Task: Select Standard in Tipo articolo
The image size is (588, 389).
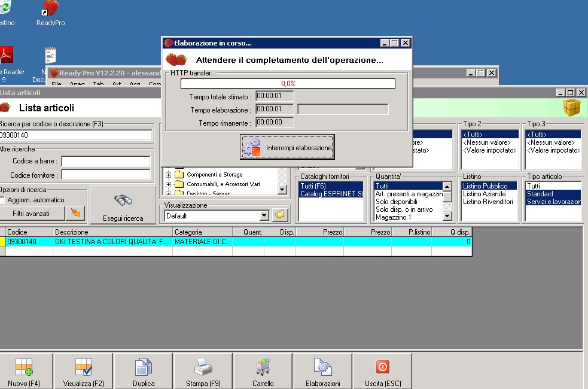Action: point(553,193)
